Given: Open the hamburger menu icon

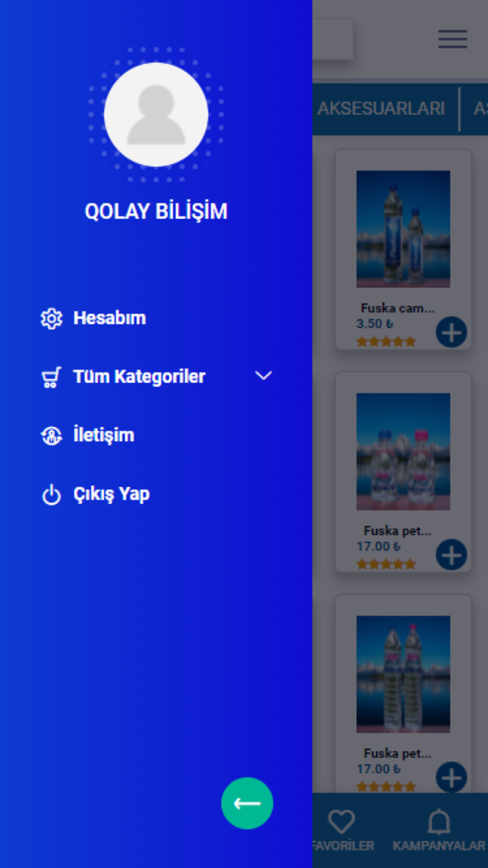Looking at the screenshot, I should [452, 39].
